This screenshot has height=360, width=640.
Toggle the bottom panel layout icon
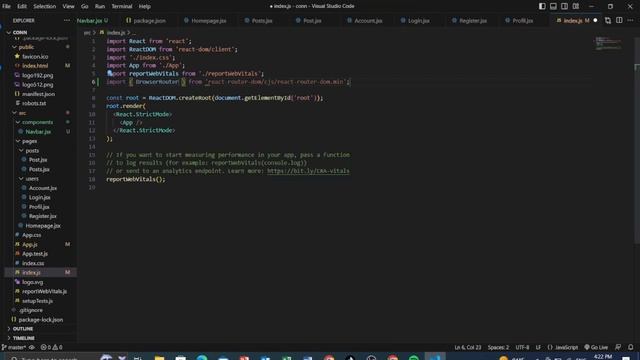tap(553, 6)
